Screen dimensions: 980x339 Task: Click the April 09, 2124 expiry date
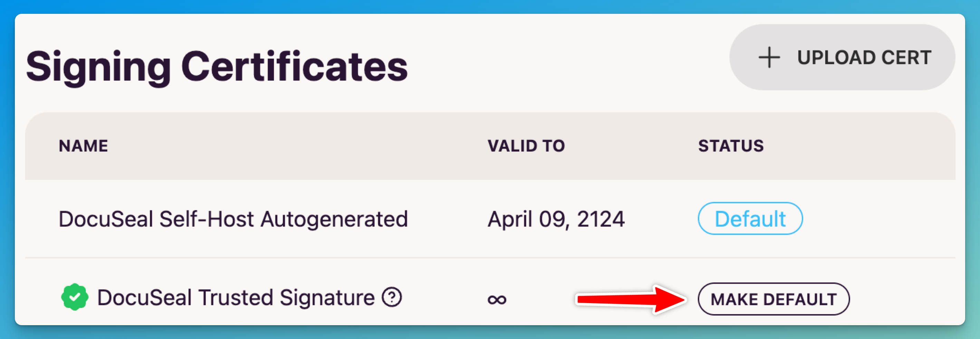pyautogui.click(x=556, y=220)
